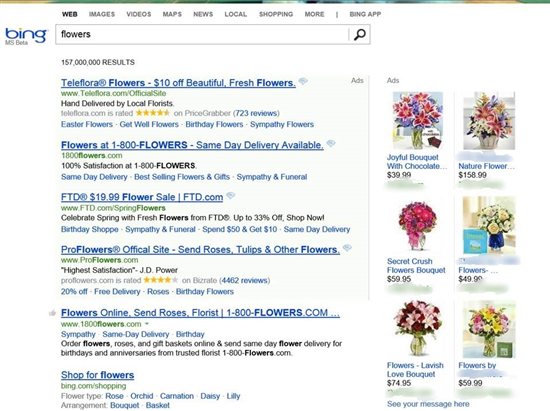This screenshot has height=411, width=550.
Task: Select Daisy flower type
Action: click(210, 396)
